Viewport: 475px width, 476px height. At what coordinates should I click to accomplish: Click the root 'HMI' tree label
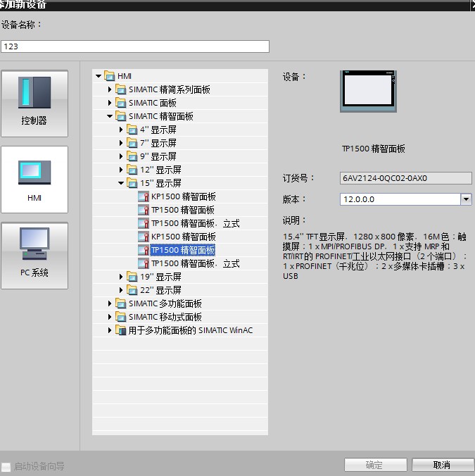pyautogui.click(x=125, y=76)
